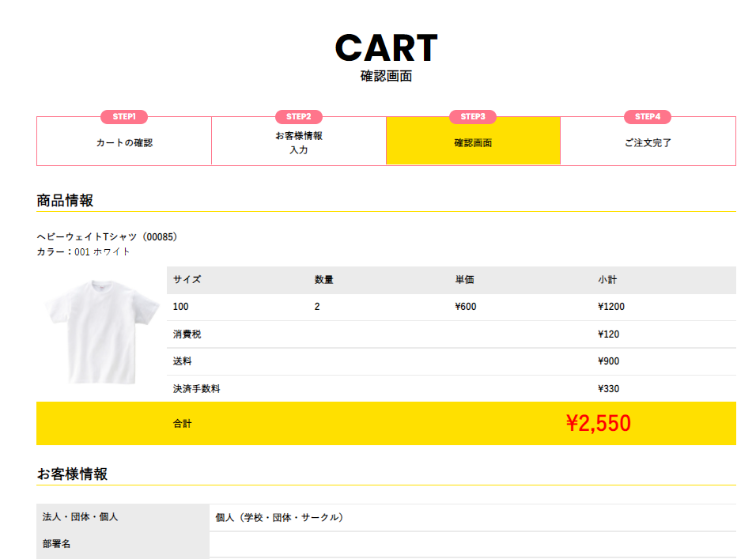Click the STEP2 pink badge
The width and height of the screenshot is (756, 559).
[x=299, y=117]
